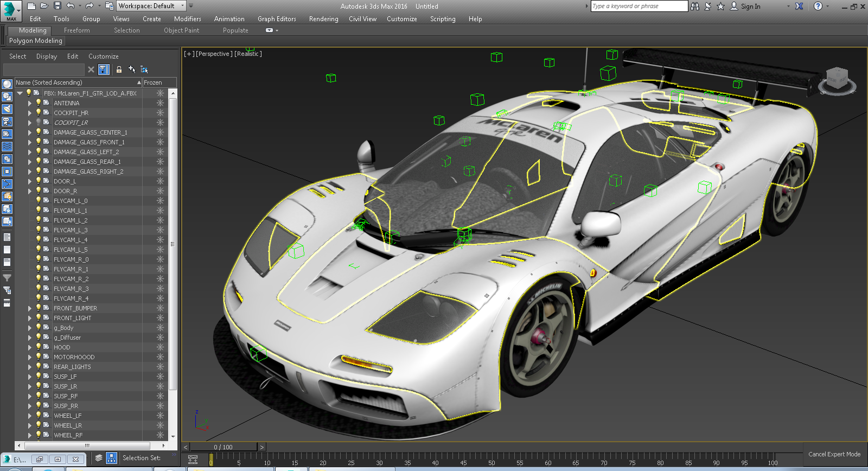Toggle Display Shapes filter in explorer sidebar

click(7, 97)
